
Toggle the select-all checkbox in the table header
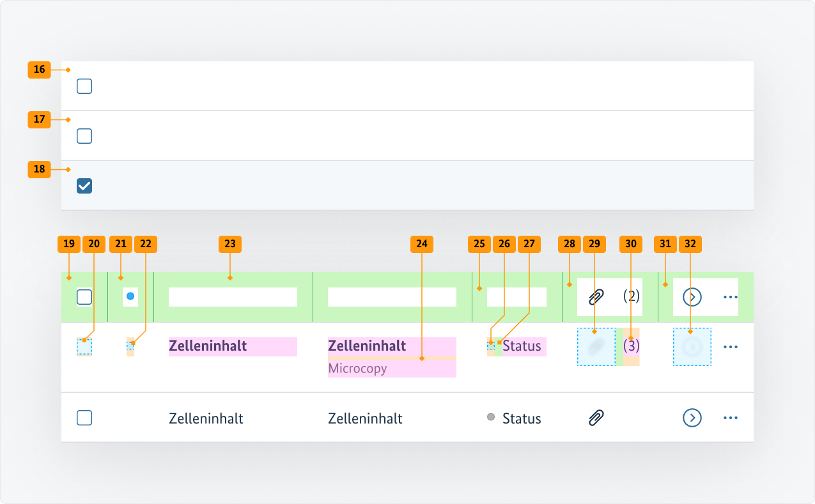(x=84, y=296)
